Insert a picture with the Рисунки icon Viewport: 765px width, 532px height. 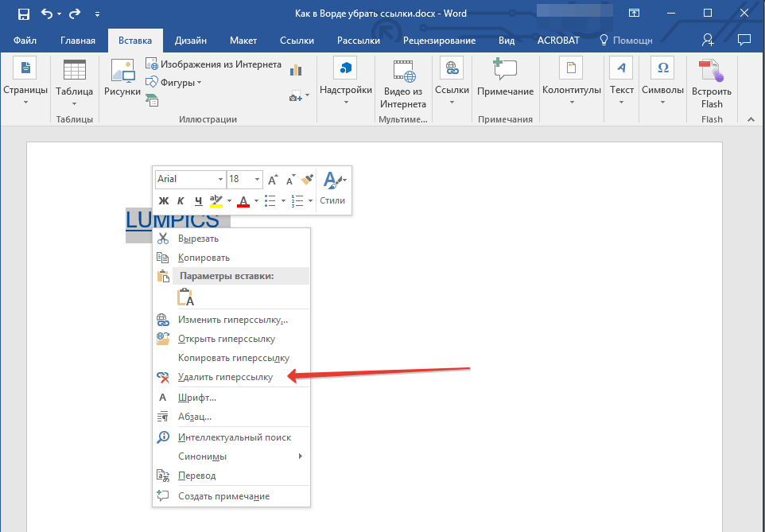tap(122, 80)
